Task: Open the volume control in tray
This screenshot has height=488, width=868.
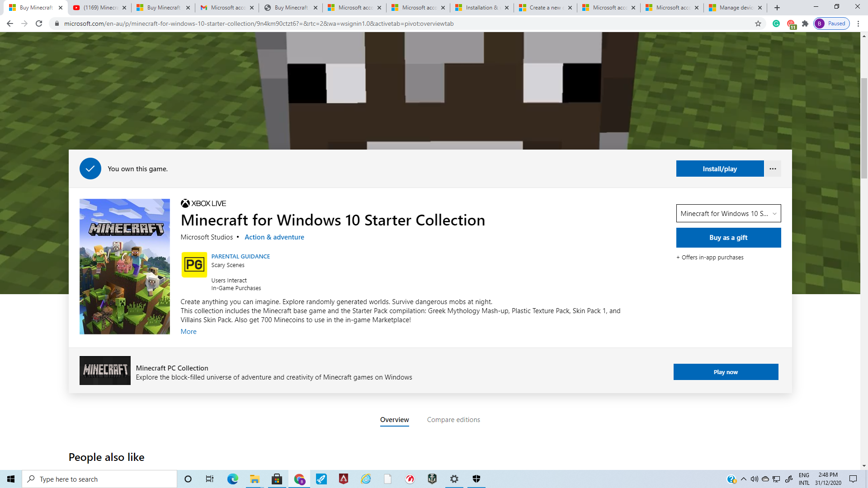Action: pyautogui.click(x=755, y=479)
